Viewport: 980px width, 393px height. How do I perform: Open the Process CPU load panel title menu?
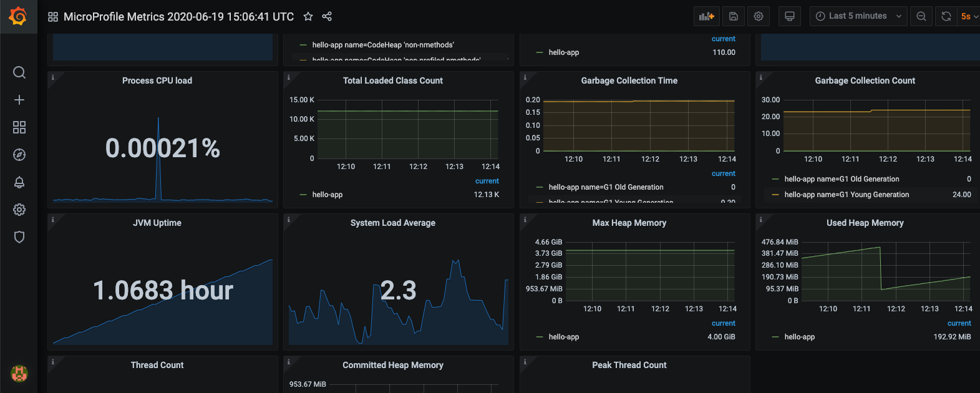click(x=157, y=80)
